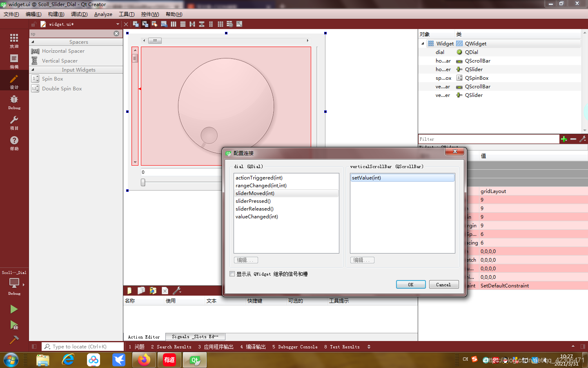
Task: Open the 文件(F) menu
Action: click(11, 14)
